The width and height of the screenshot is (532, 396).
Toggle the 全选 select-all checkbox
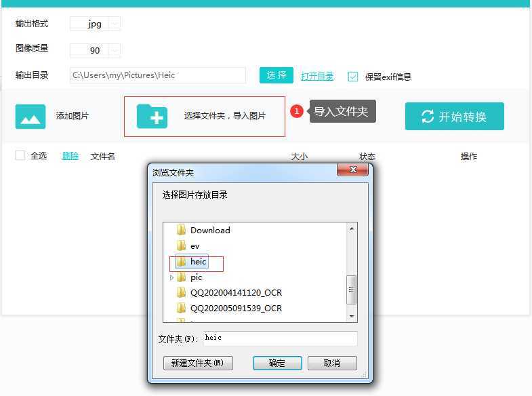pyautogui.click(x=20, y=155)
